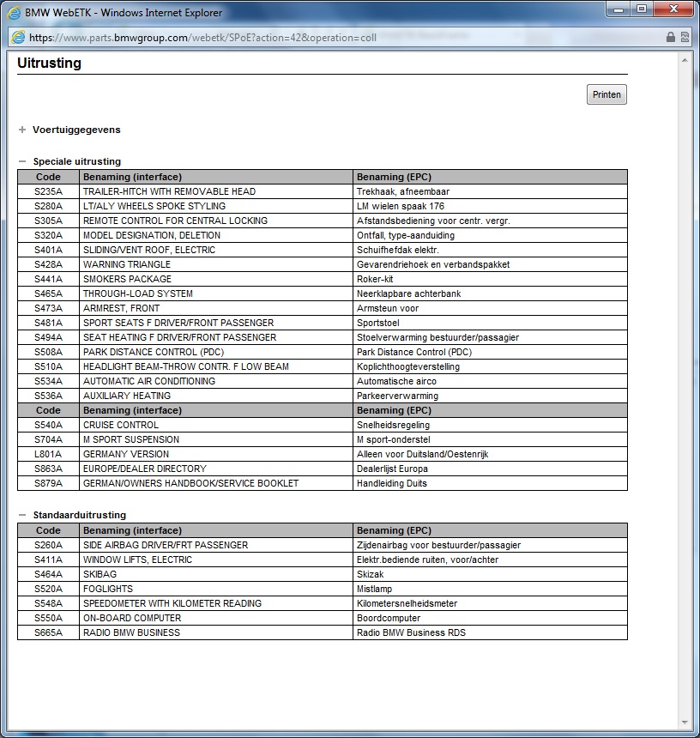Click Schuifhefdak elektr. cell

click(490, 250)
